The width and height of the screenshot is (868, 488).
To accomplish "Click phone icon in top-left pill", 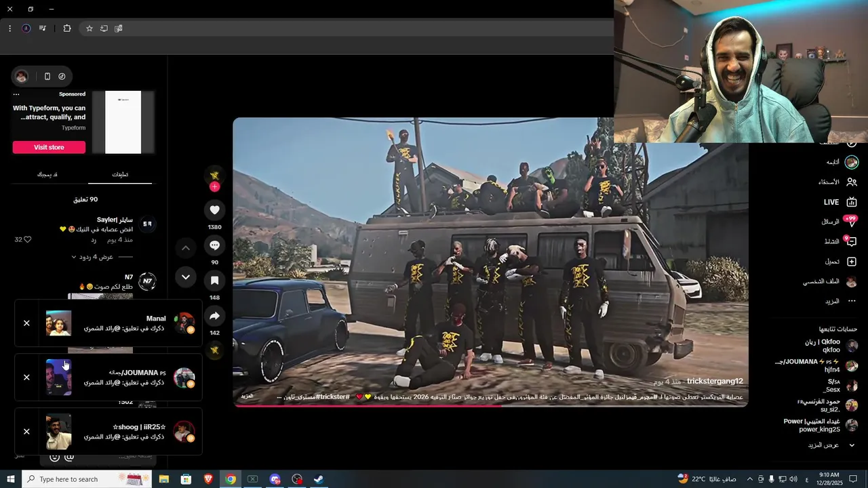I will (47, 77).
